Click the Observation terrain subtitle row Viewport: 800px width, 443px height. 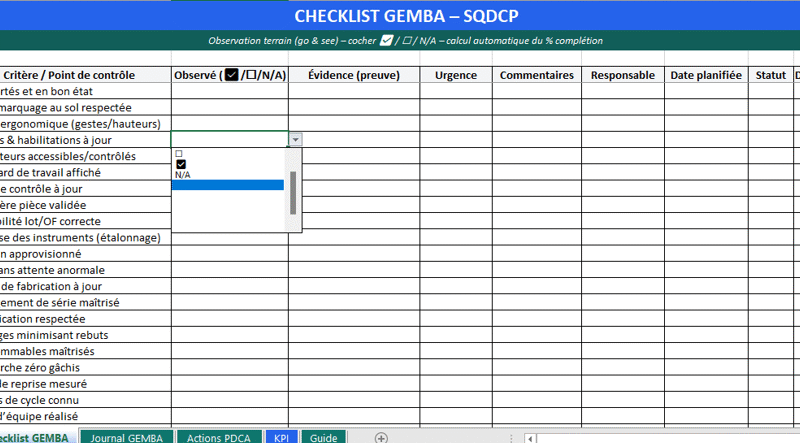pyautogui.click(x=400, y=40)
